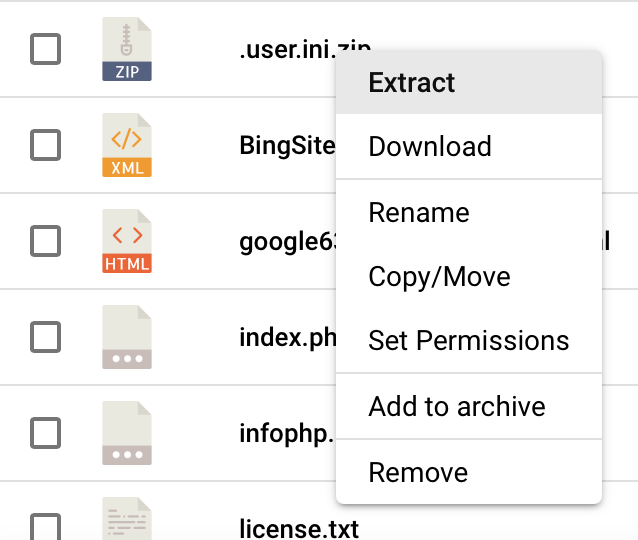Click Remove in the context menu

(x=418, y=472)
